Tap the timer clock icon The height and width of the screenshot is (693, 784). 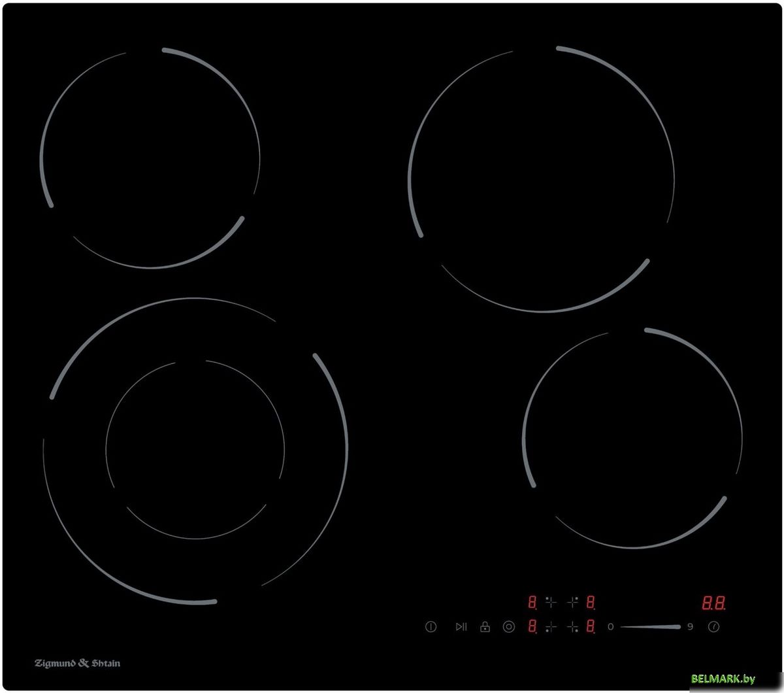(715, 627)
